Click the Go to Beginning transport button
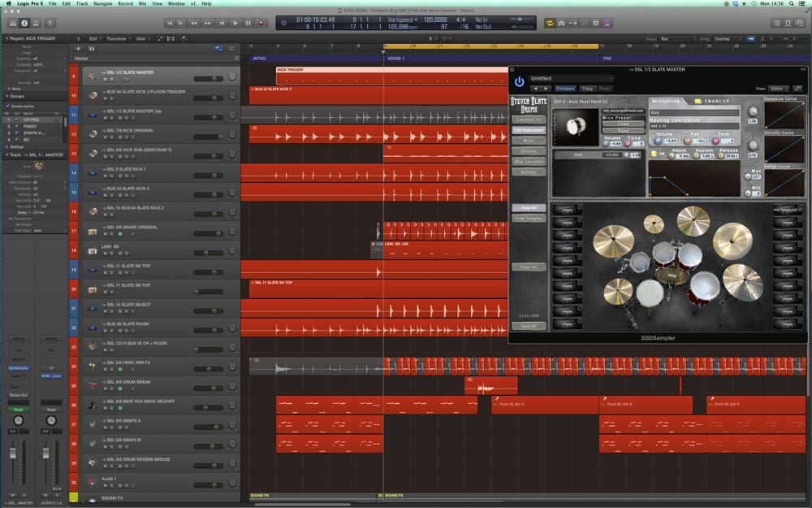The height and width of the screenshot is (508, 812). [169, 24]
